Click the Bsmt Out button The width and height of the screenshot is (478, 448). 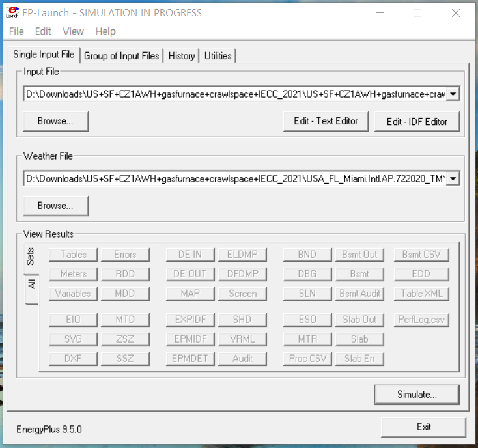[359, 255]
